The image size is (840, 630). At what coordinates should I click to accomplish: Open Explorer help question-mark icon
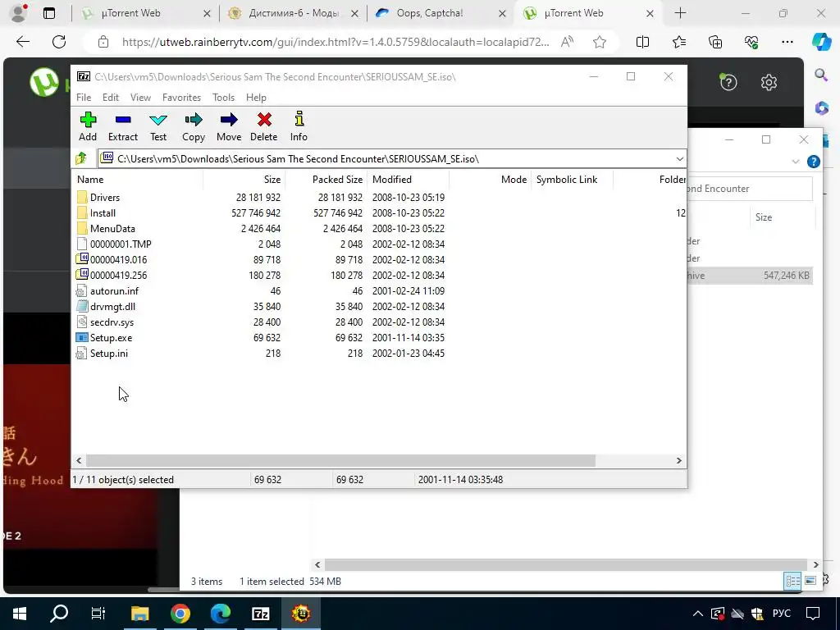[813, 162]
